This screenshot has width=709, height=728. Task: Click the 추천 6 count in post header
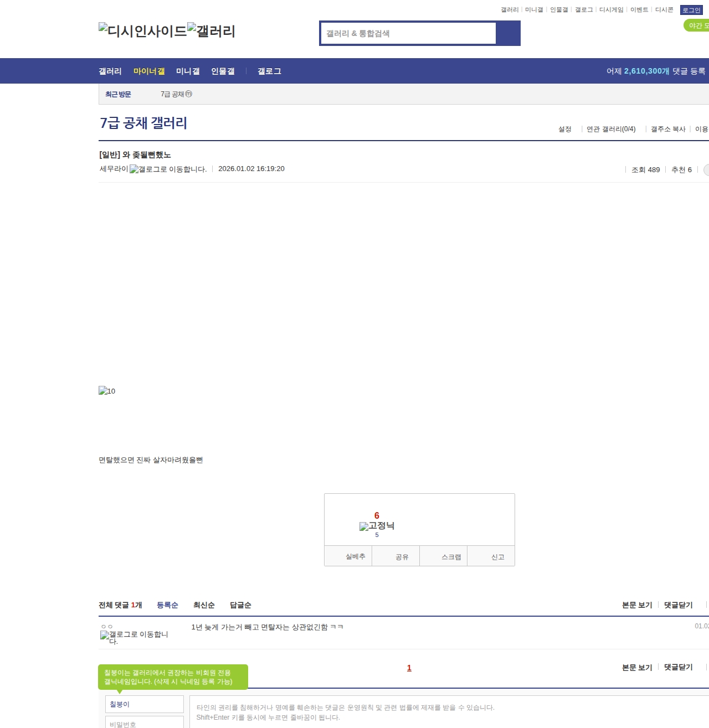(681, 170)
